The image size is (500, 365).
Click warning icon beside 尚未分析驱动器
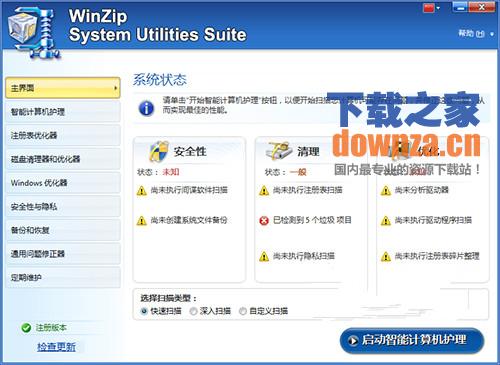click(386, 191)
